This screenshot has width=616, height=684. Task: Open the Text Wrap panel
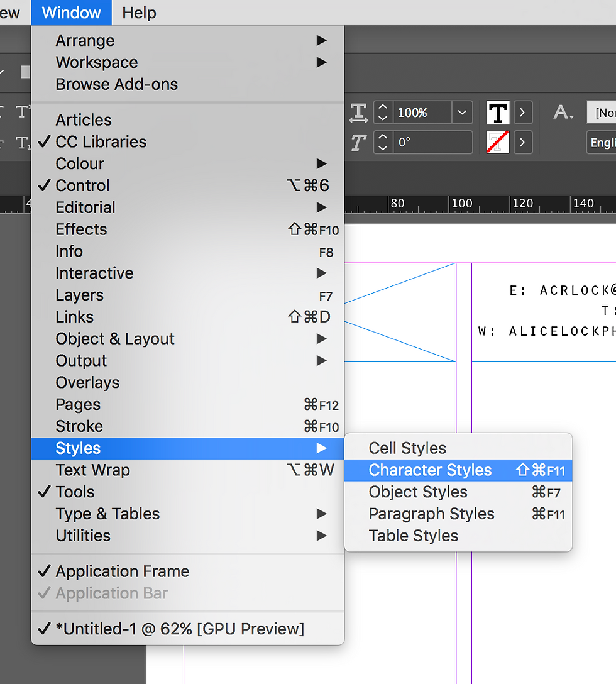187,470
